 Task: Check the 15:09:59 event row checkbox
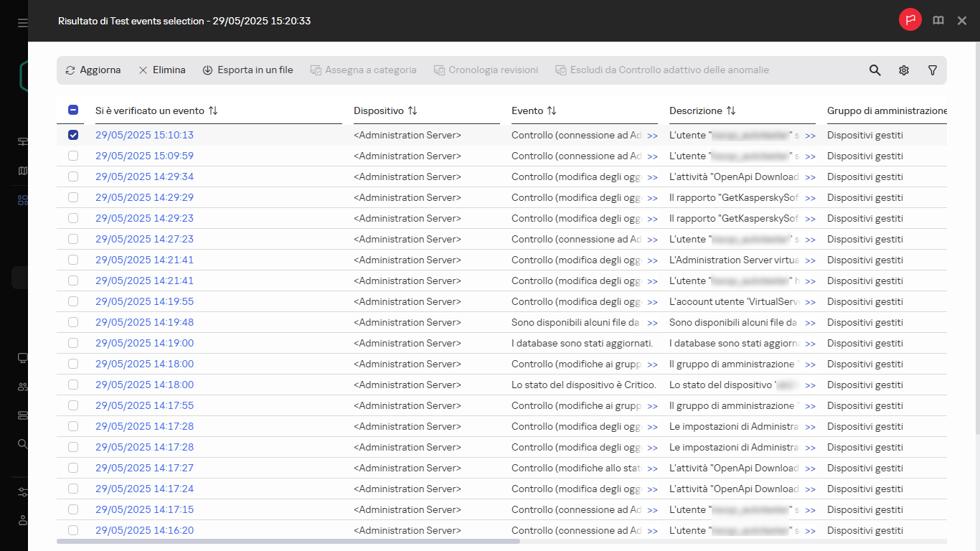tap(73, 156)
